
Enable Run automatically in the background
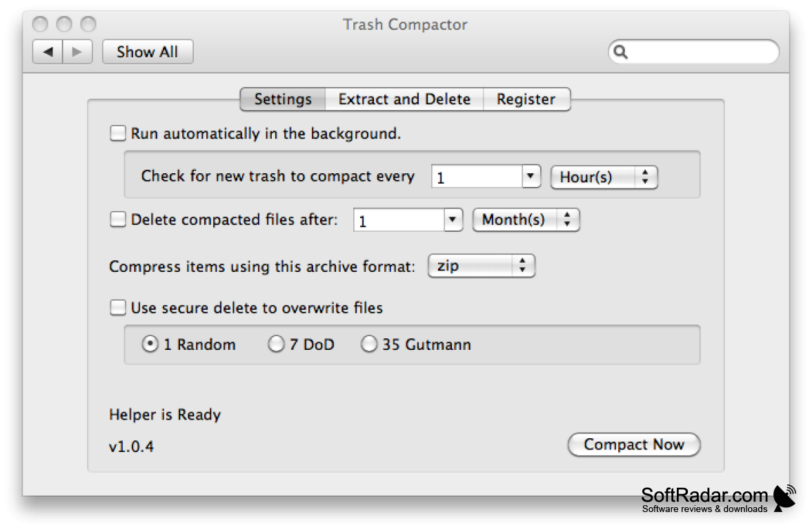(x=118, y=133)
